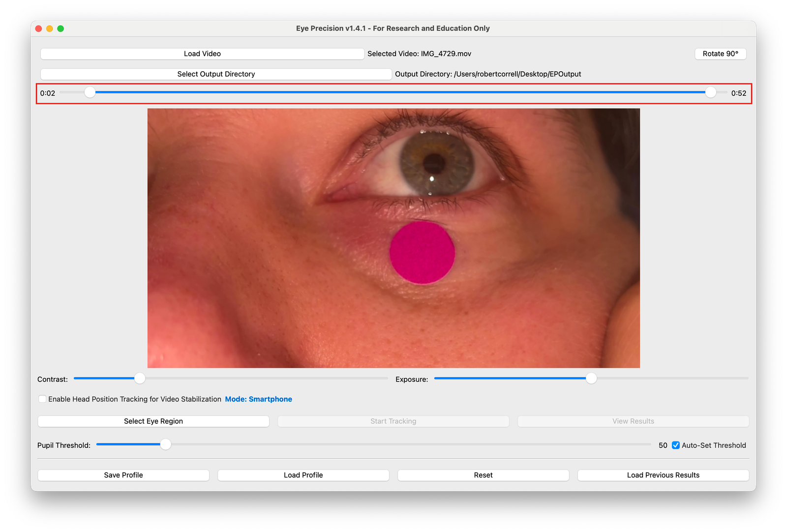
Task: Open Select Output Directory chooser
Action: 216,74
